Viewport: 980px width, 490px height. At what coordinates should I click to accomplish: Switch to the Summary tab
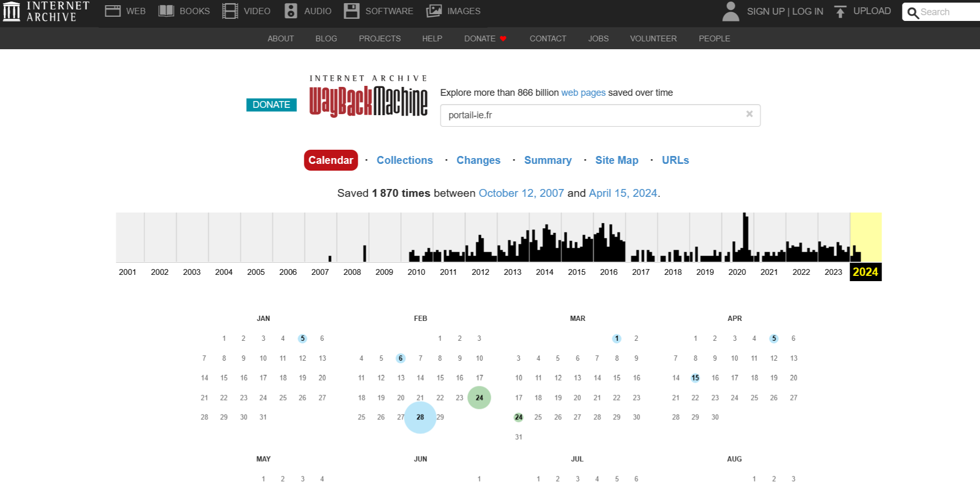(548, 160)
